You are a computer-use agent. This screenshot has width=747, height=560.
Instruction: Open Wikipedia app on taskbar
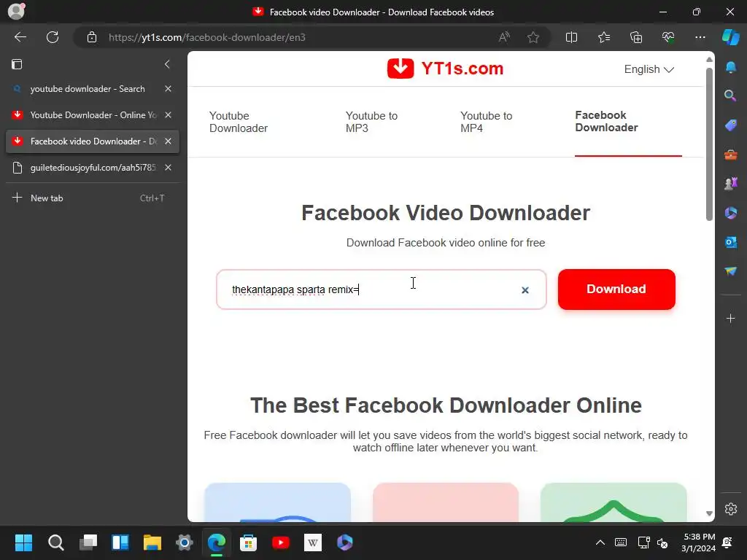312,542
